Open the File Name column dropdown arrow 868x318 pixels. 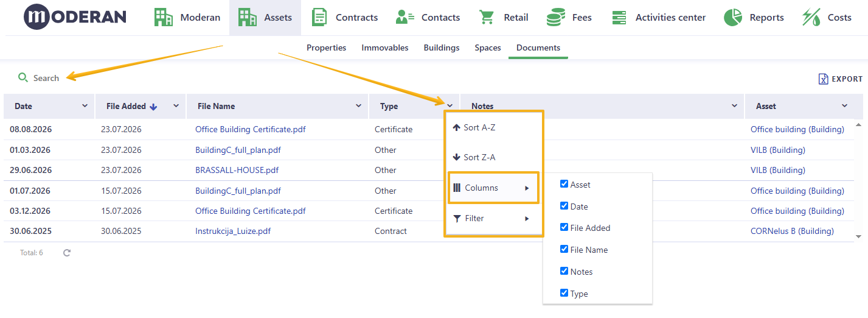358,106
